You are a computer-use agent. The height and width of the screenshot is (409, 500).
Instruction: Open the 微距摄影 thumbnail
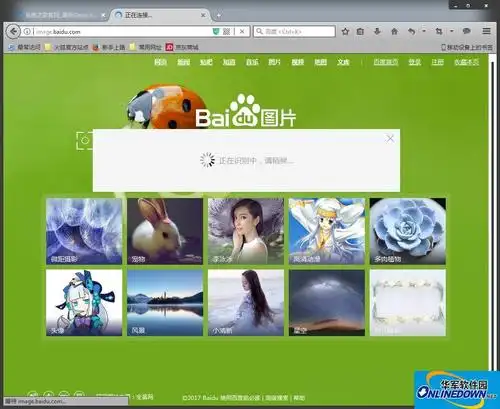pyautogui.click(x=84, y=231)
